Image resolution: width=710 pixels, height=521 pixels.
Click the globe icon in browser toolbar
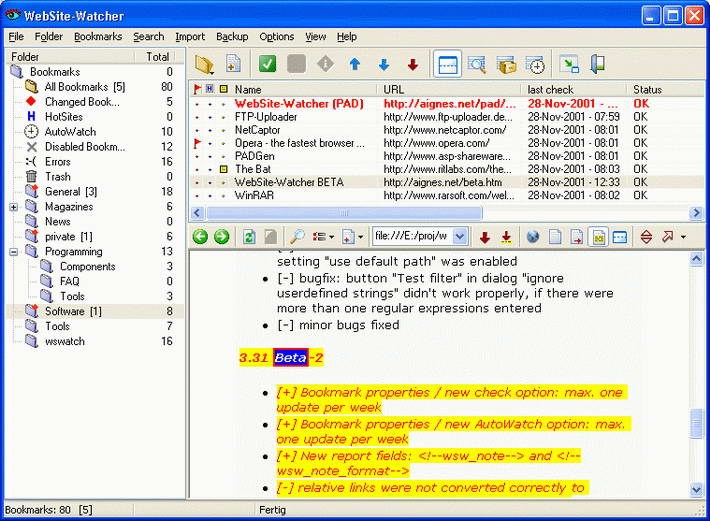(532, 237)
